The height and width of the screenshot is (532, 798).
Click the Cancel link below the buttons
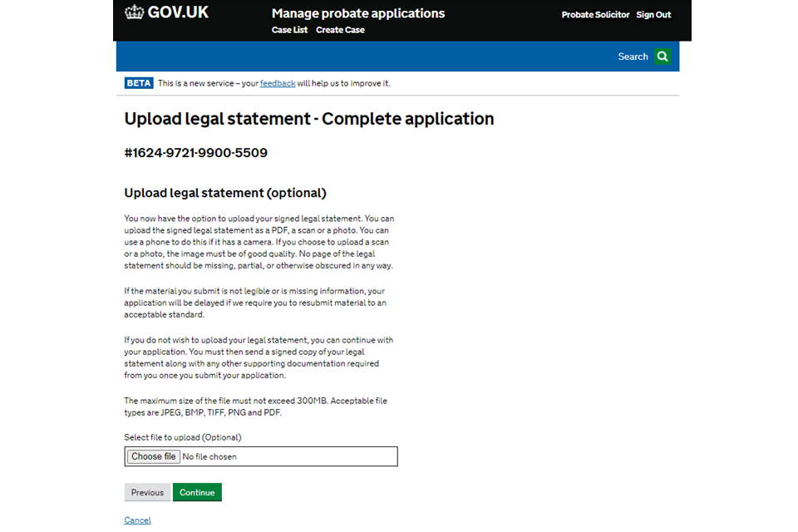[x=137, y=520]
